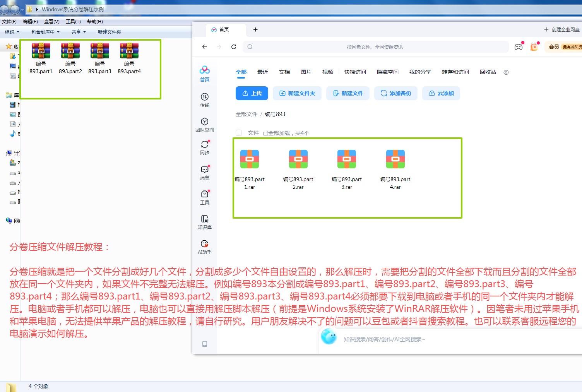
Task: Switch to the 全部 tab
Action: pos(241,72)
